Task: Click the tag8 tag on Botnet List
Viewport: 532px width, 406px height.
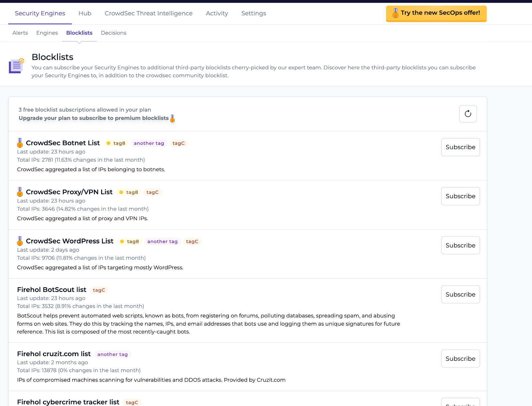Action: point(116,143)
